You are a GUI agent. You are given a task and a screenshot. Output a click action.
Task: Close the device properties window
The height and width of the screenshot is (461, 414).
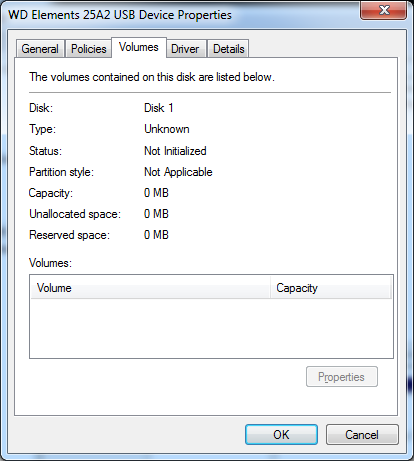pos(384,10)
